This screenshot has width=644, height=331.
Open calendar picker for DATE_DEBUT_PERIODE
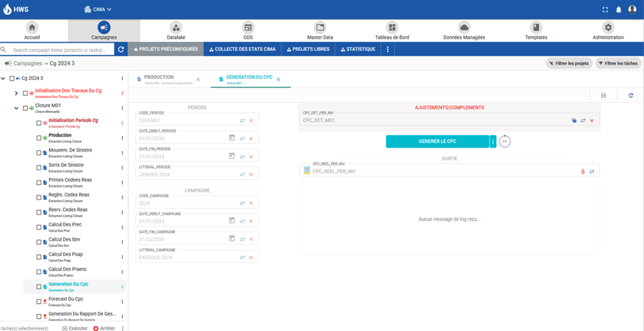pyautogui.click(x=231, y=138)
